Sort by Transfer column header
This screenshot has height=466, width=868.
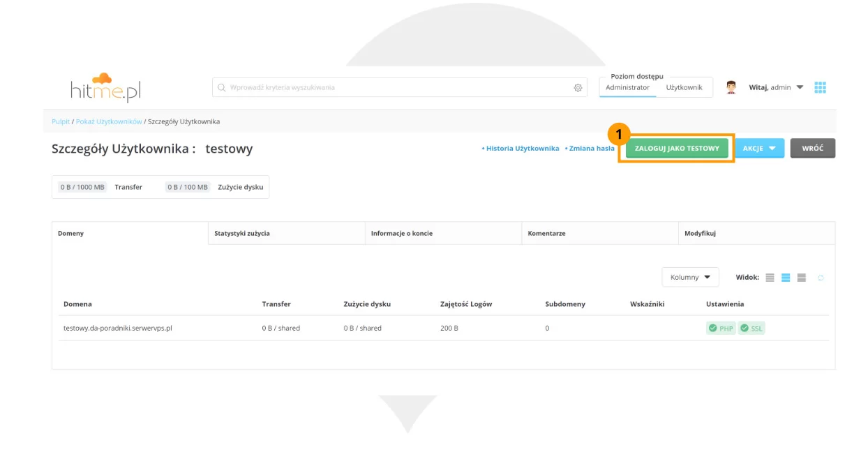[276, 304]
